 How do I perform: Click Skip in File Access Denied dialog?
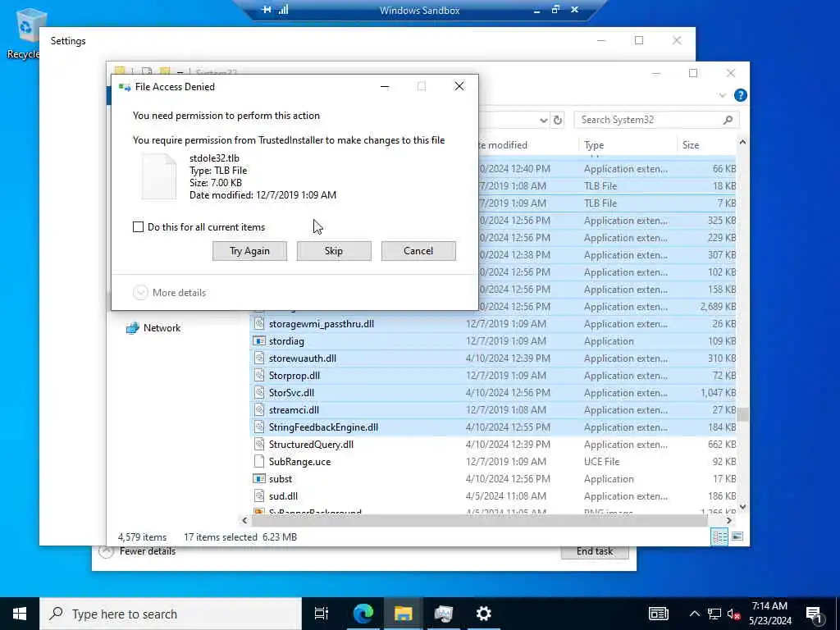(334, 251)
